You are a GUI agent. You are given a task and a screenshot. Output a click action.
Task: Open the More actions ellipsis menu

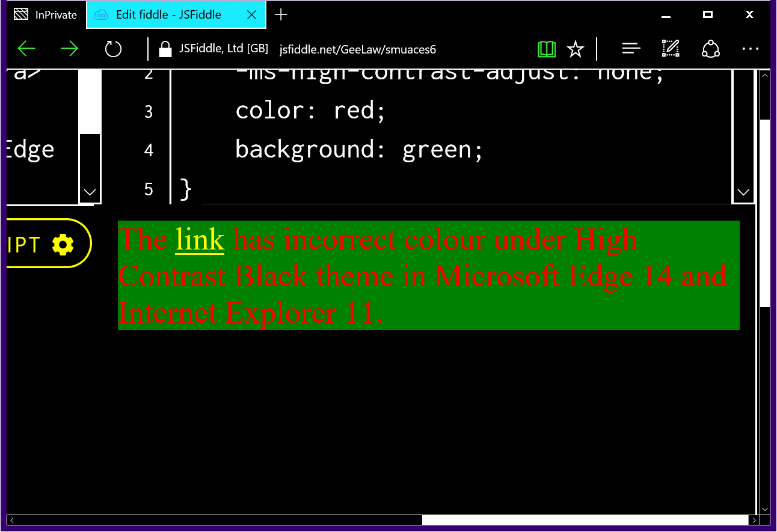750,49
